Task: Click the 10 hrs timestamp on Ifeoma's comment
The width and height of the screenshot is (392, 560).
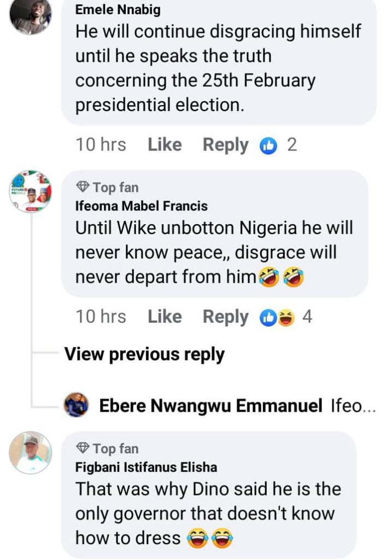Action: tap(101, 317)
